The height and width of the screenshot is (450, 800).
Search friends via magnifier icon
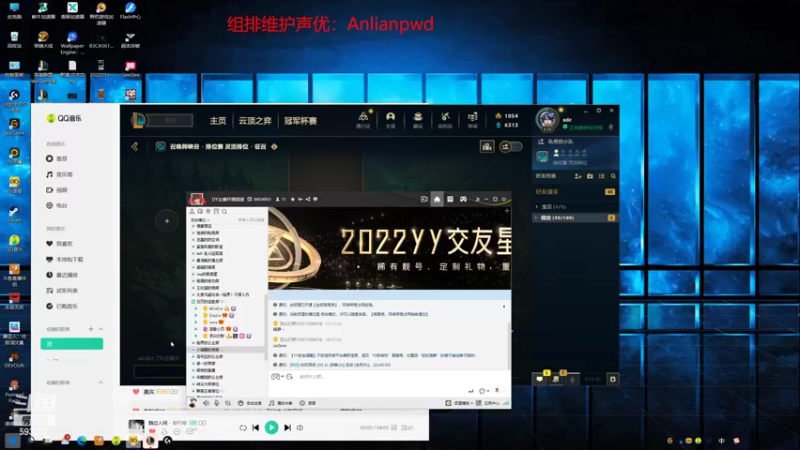[613, 176]
